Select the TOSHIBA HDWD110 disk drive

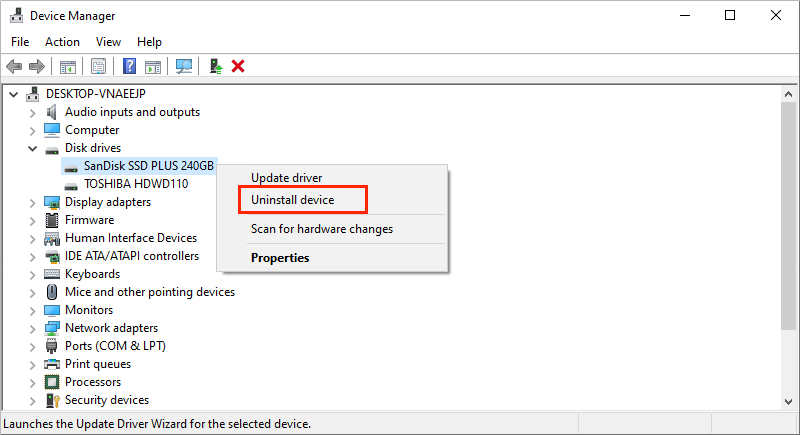coord(136,184)
